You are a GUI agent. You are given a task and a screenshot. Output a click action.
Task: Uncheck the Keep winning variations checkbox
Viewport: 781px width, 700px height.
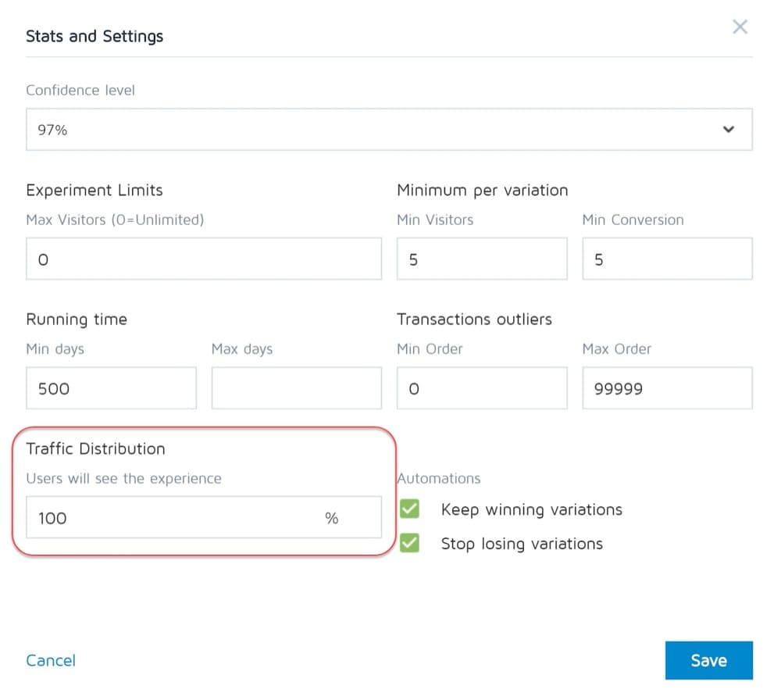[409, 509]
